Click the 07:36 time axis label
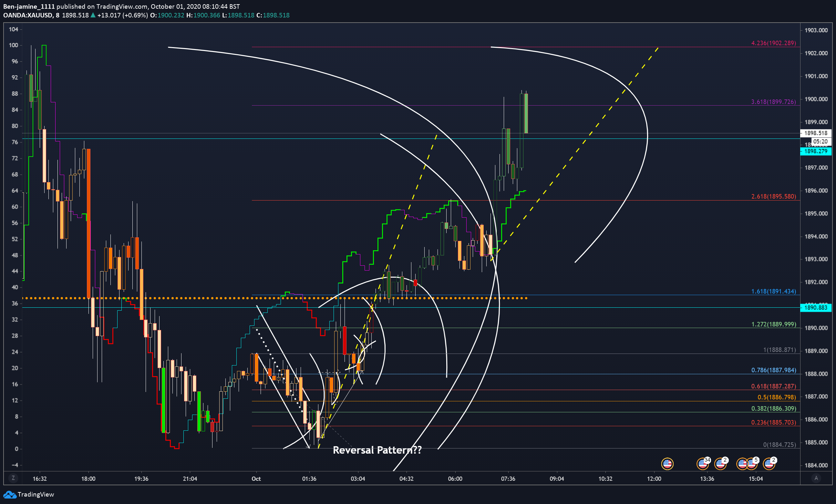The width and height of the screenshot is (836, 504). point(508,478)
